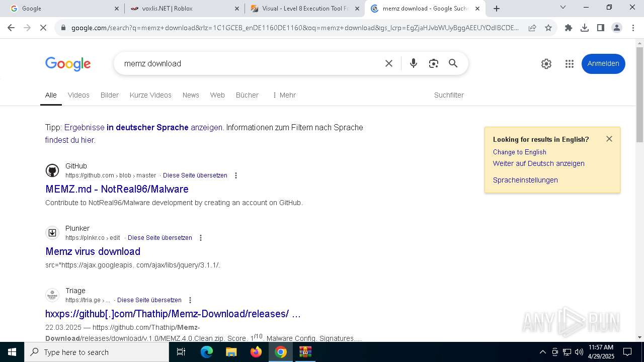
Task: Select the Bilder search tab
Action: click(110, 95)
